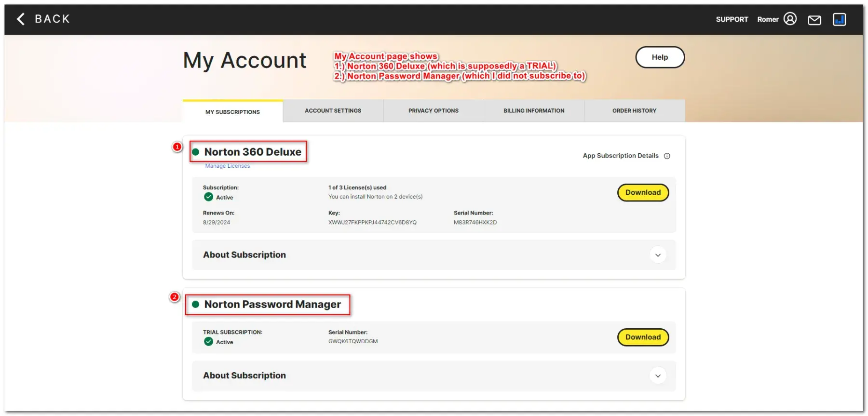This screenshot has width=868, height=416.
Task: Click the dashboard chart icon in header
Action: [839, 19]
